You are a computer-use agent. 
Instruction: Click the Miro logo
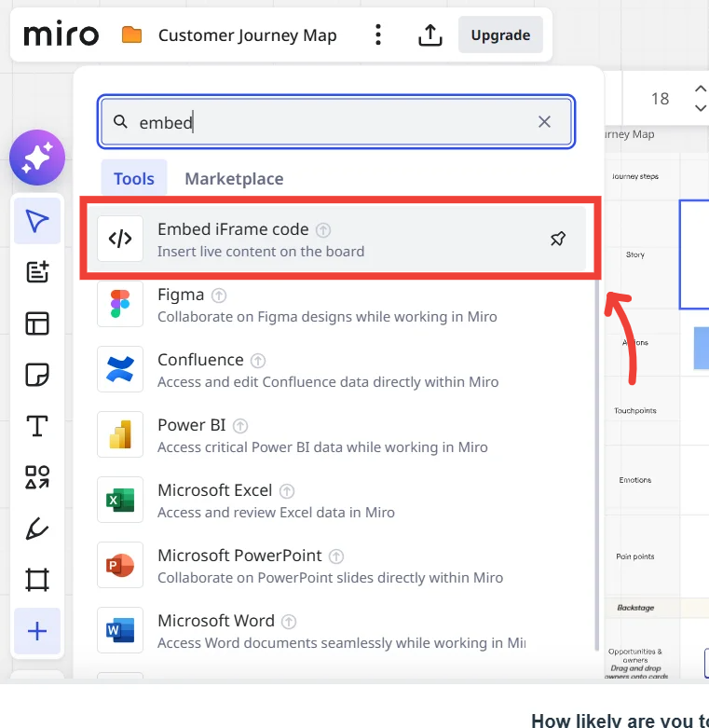[61, 34]
